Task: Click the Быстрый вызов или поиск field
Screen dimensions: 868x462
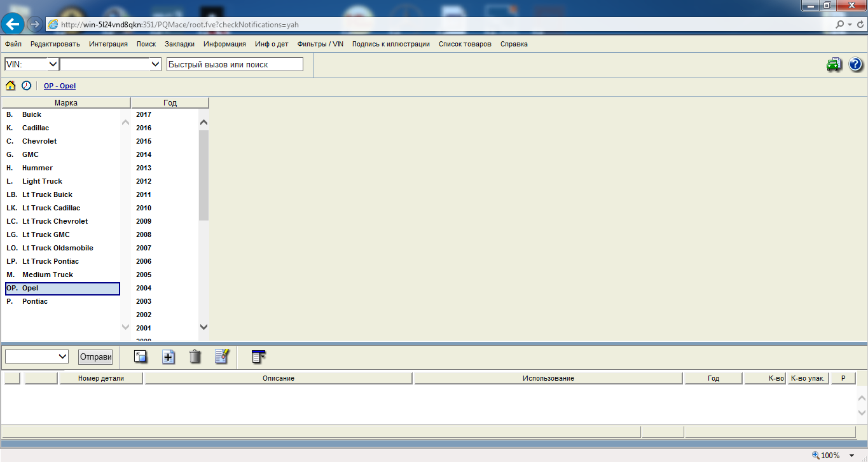Action: (235, 64)
